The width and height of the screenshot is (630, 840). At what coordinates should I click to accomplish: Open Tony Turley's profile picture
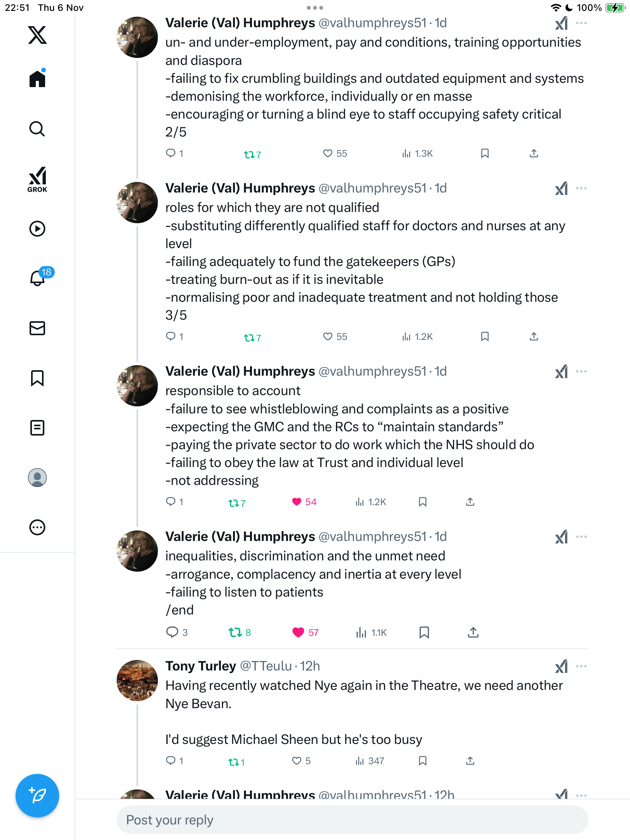point(137,680)
